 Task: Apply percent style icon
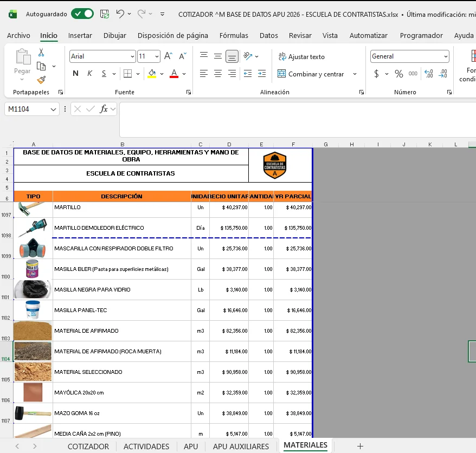click(398, 74)
